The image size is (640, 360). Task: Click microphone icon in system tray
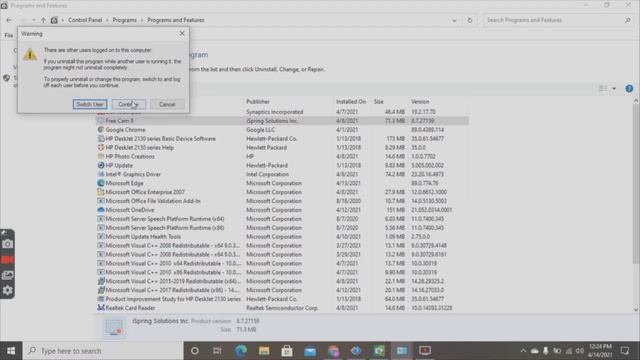point(546,351)
